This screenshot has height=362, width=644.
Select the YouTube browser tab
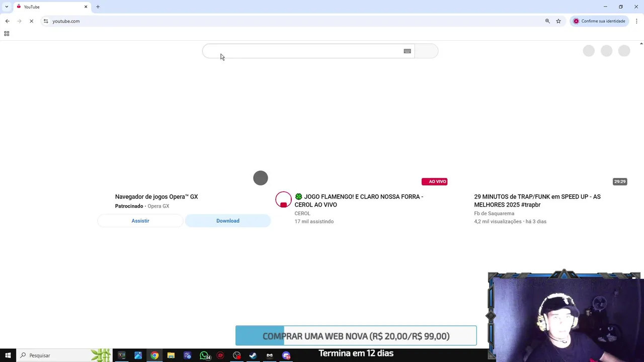click(x=51, y=7)
